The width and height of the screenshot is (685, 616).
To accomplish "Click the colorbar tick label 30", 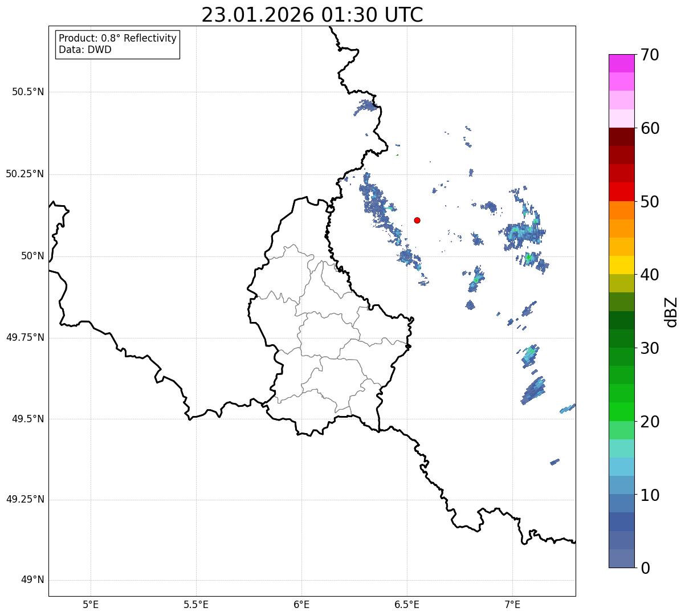I will [650, 348].
